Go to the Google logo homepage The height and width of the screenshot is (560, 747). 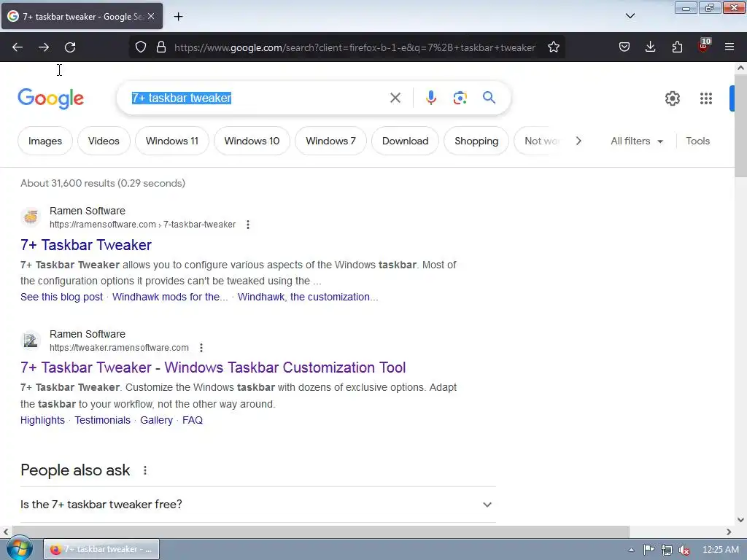[51, 98]
